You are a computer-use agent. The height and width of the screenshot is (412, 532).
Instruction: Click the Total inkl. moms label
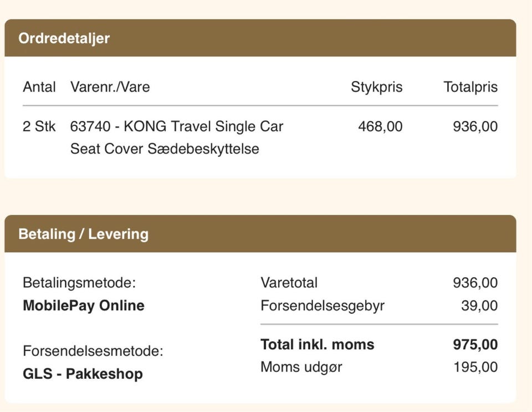coord(317,344)
